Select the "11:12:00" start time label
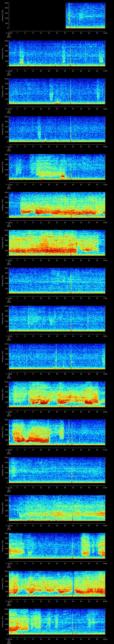 coord(9,147)
